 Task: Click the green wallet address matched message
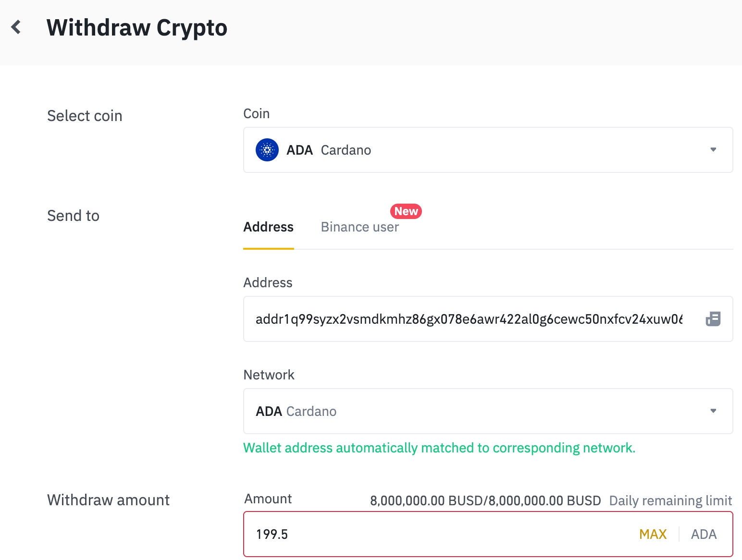439,448
